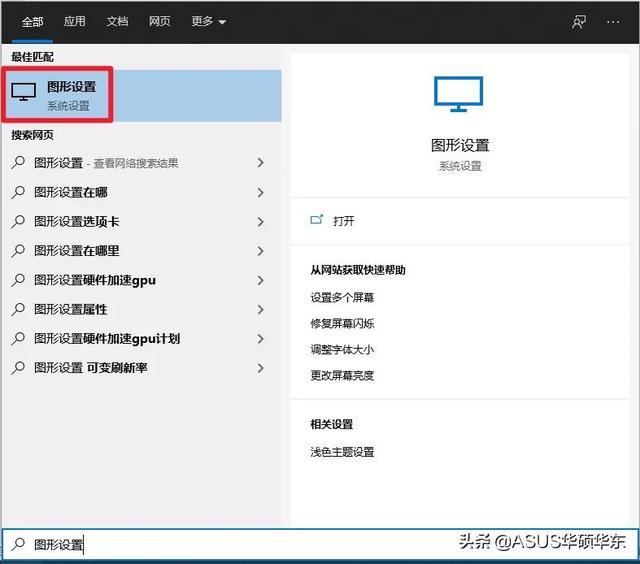The image size is (640, 564).
Task: Switch to the 网页 tab
Action: point(160,21)
